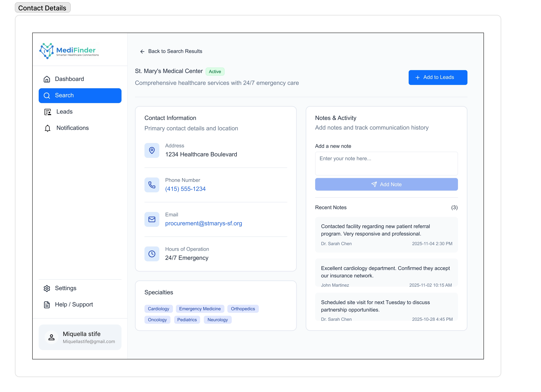The image size is (541, 392).
Task: Click the MediFinder logo
Action: [69, 51]
